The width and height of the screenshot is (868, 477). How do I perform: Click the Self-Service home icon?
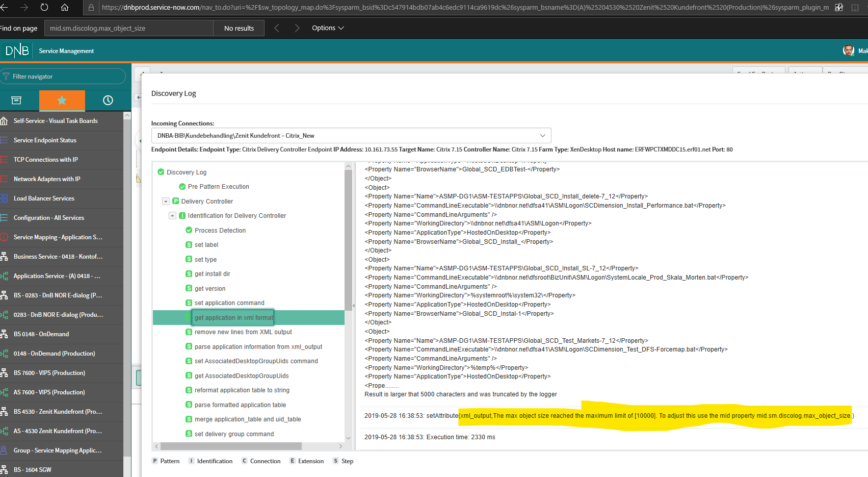(x=4, y=121)
